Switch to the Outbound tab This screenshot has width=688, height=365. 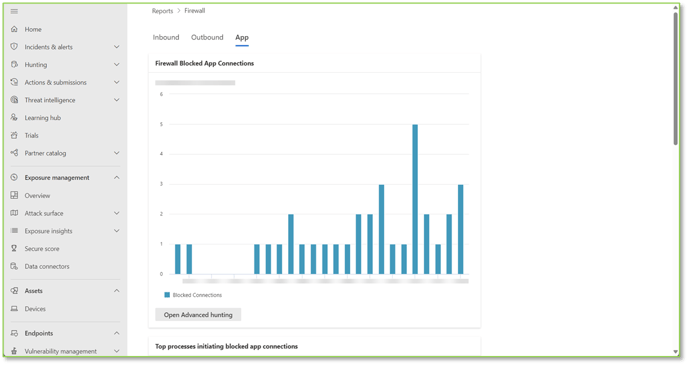(207, 37)
